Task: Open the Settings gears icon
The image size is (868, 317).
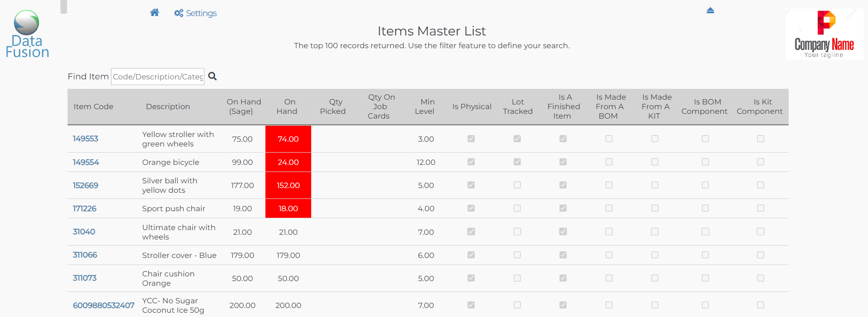Action: click(179, 13)
